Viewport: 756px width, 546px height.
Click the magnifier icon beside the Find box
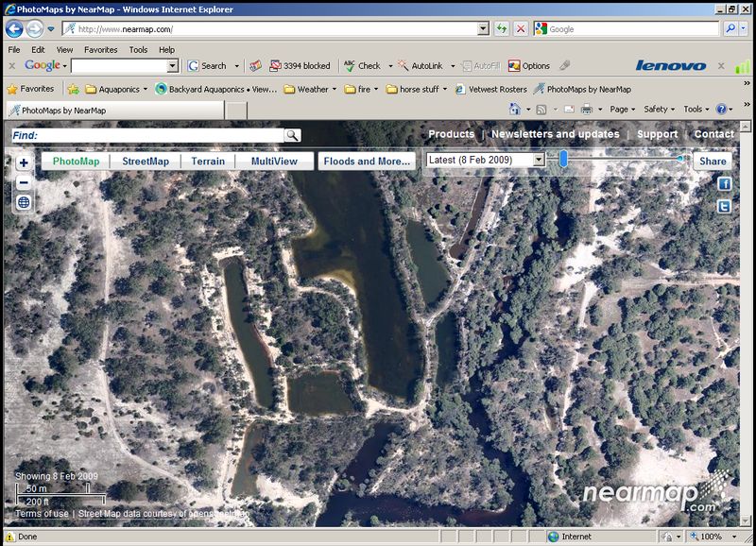pos(292,135)
